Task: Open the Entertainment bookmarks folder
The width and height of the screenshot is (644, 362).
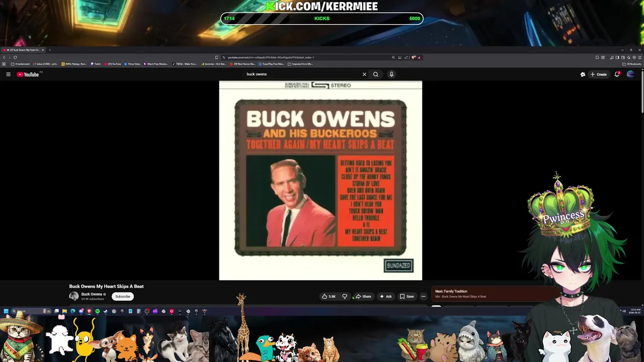Action: [x=21, y=64]
